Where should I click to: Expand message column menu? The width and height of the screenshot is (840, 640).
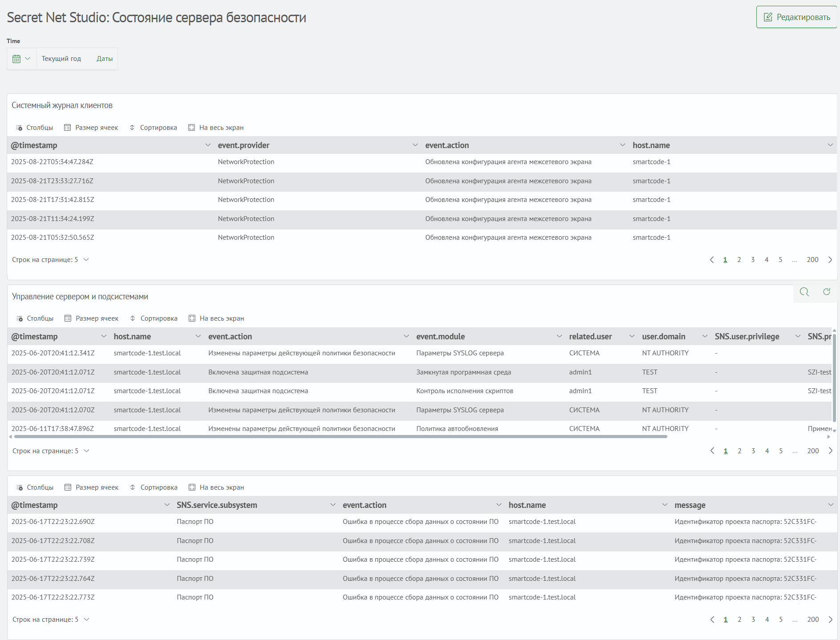pyautogui.click(x=830, y=505)
